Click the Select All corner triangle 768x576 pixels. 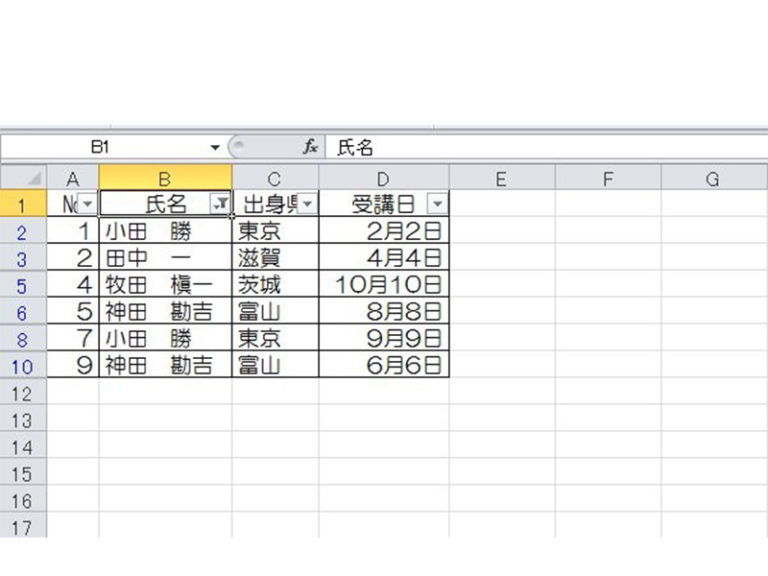(x=34, y=179)
